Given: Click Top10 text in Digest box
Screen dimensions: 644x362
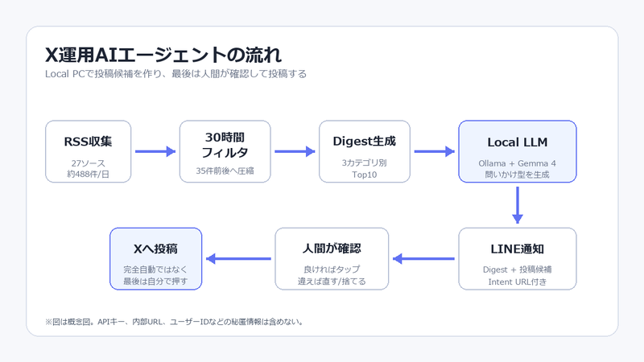Looking at the screenshot, I should click(x=365, y=175).
